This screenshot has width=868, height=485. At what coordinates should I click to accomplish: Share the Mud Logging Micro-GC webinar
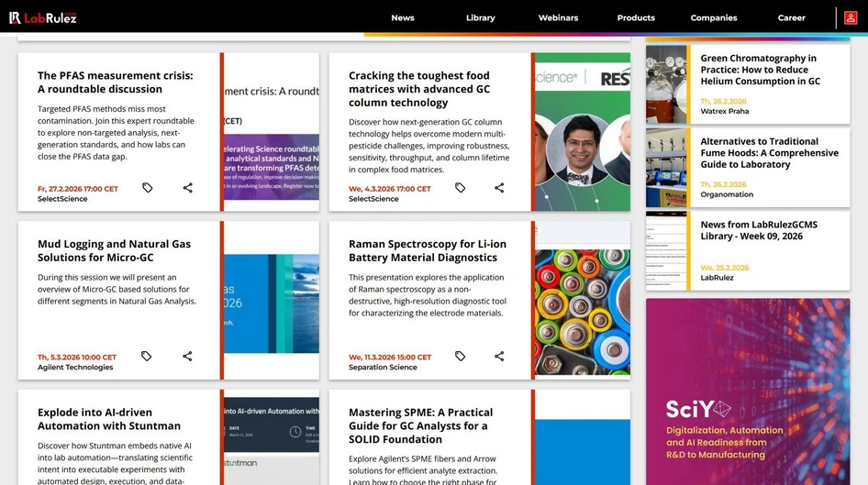click(187, 357)
